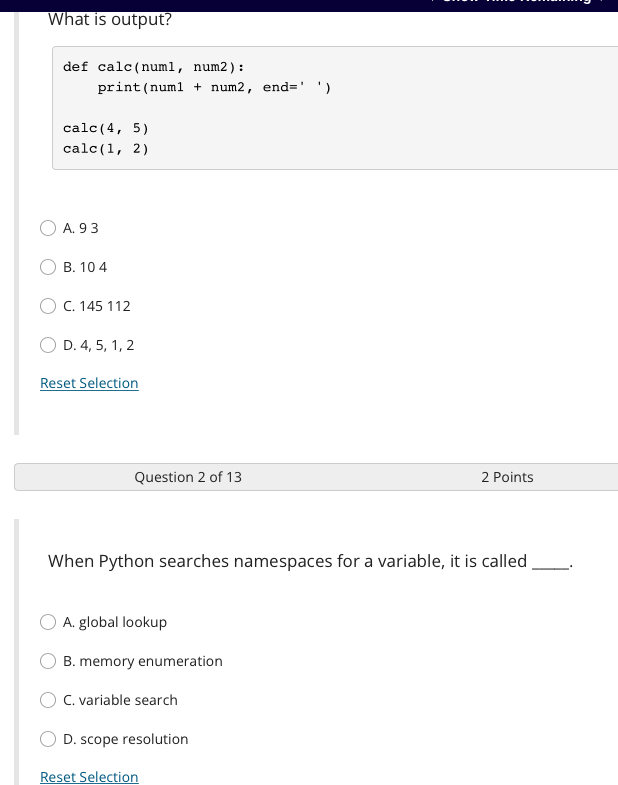Click the print(num1 + num2) code line

214,87
